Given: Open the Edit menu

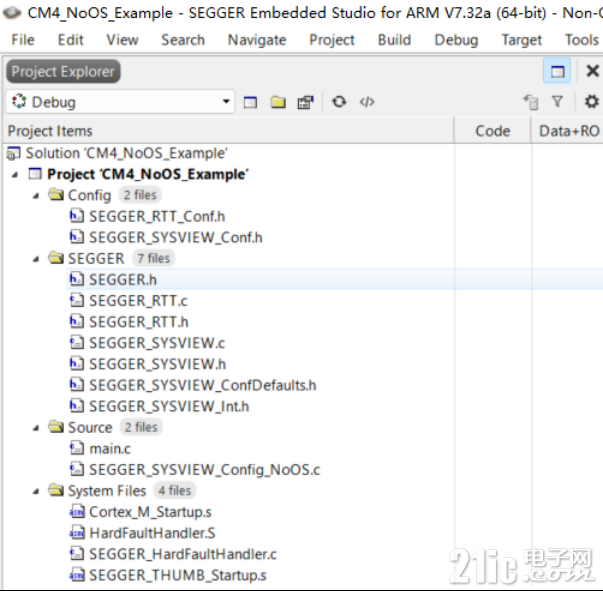Looking at the screenshot, I should pyautogui.click(x=71, y=40).
